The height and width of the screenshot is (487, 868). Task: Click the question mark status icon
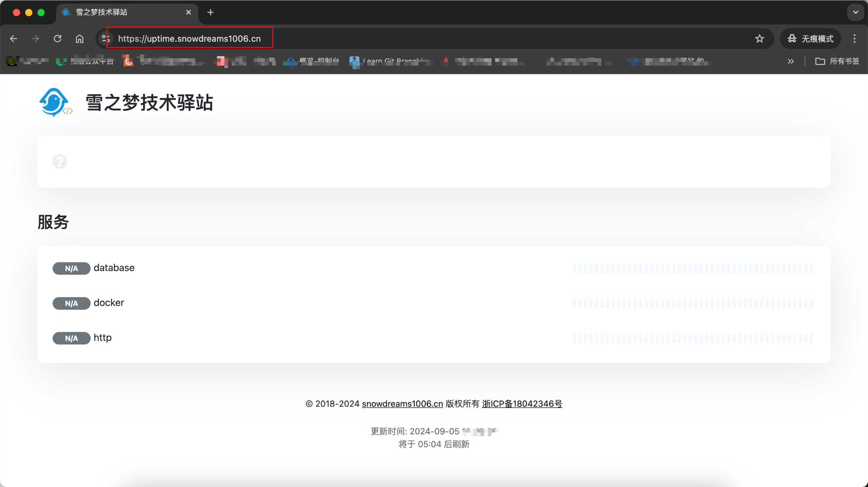(x=60, y=162)
